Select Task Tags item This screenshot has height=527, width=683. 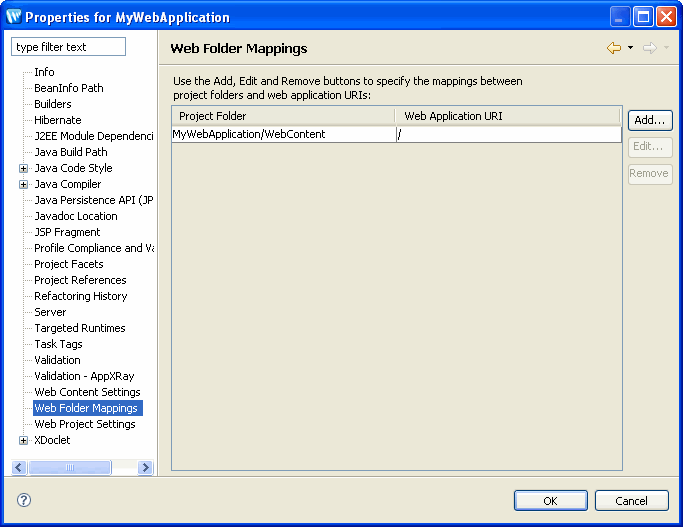click(58, 345)
